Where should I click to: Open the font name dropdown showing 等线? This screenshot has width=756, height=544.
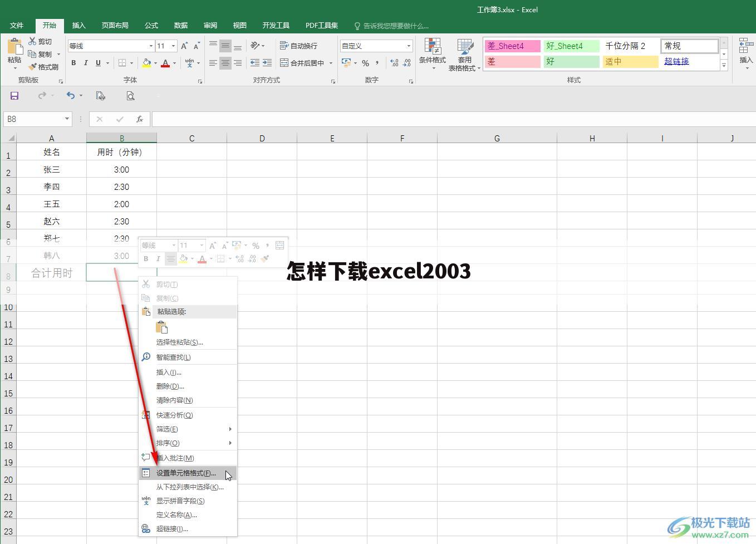[150, 46]
